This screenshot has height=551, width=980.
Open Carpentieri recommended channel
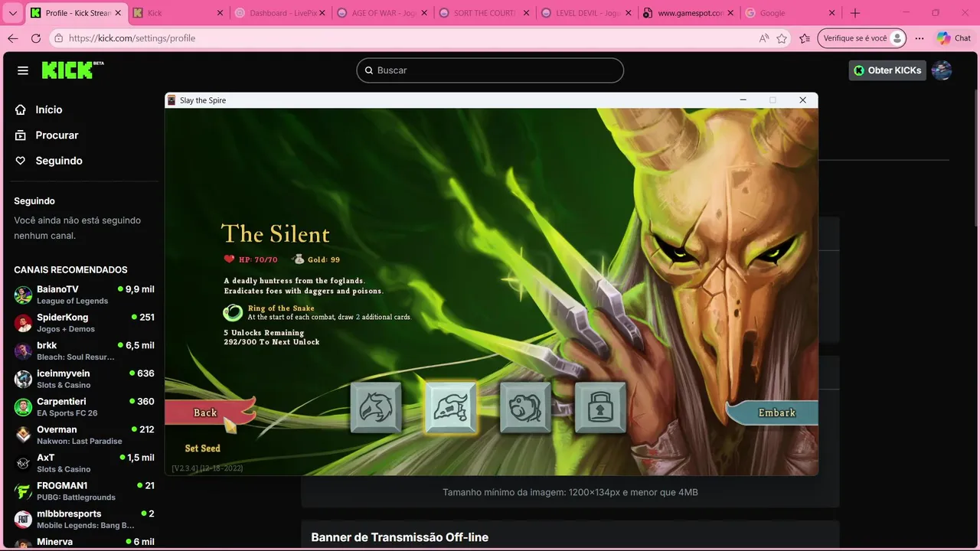click(84, 406)
